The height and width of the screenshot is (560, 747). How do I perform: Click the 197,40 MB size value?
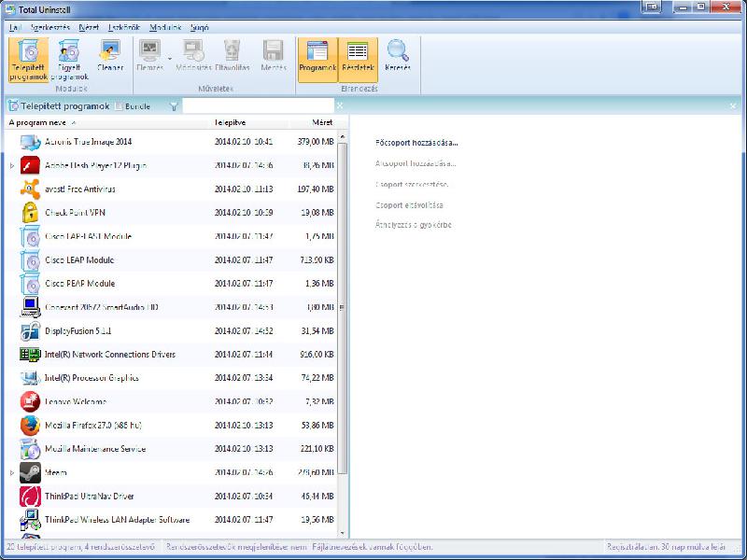316,189
